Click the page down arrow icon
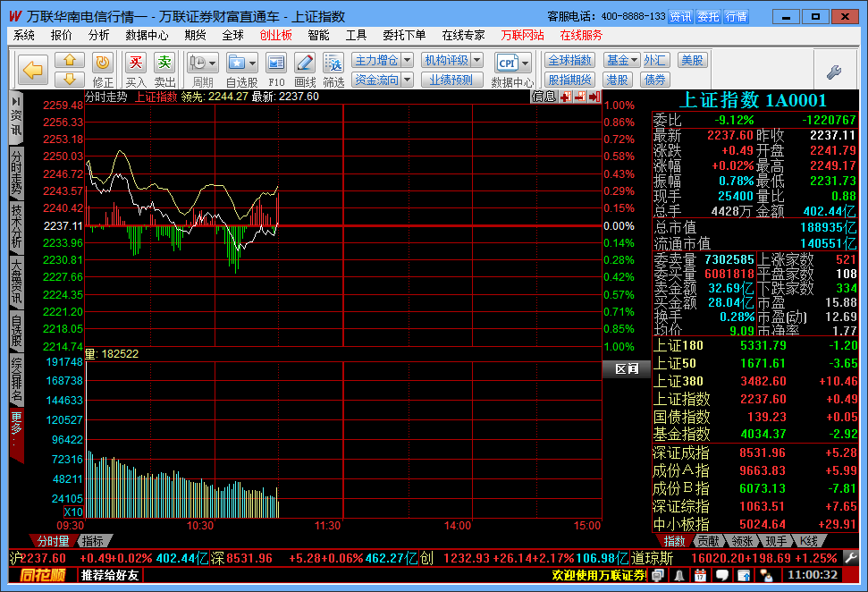 coord(69,80)
